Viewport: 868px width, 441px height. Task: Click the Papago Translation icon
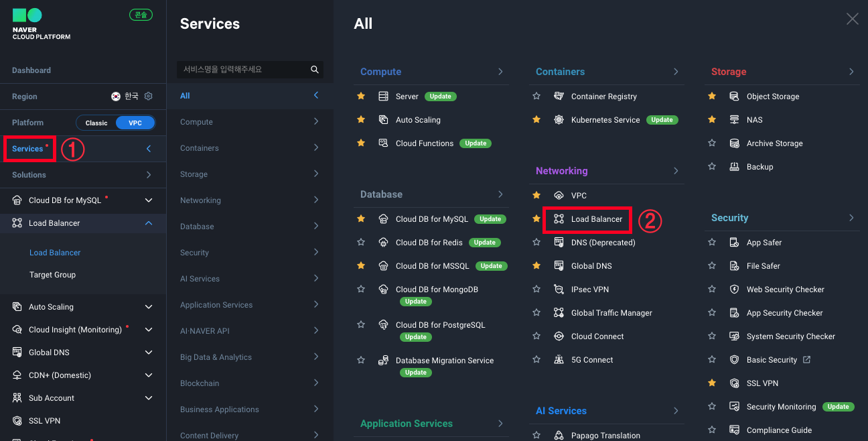[559, 435]
